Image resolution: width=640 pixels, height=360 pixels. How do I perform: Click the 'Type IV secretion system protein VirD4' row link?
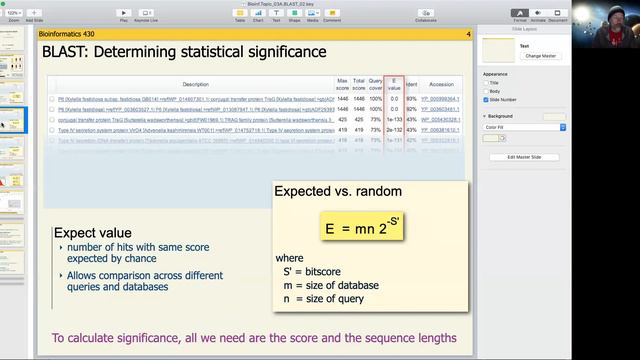(196, 130)
